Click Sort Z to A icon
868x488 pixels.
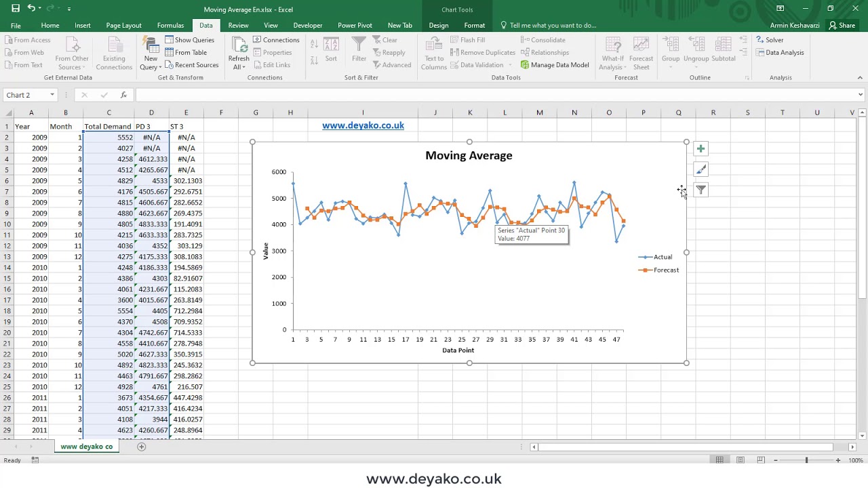(314, 59)
